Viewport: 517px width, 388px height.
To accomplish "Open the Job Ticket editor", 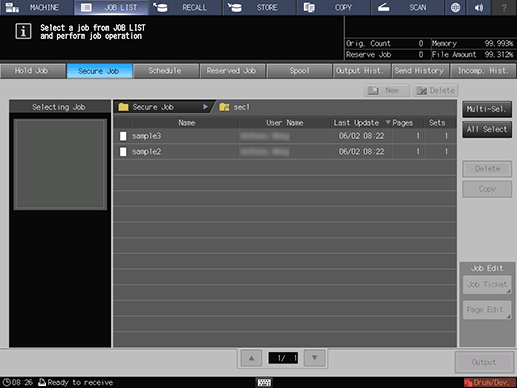I will (487, 284).
